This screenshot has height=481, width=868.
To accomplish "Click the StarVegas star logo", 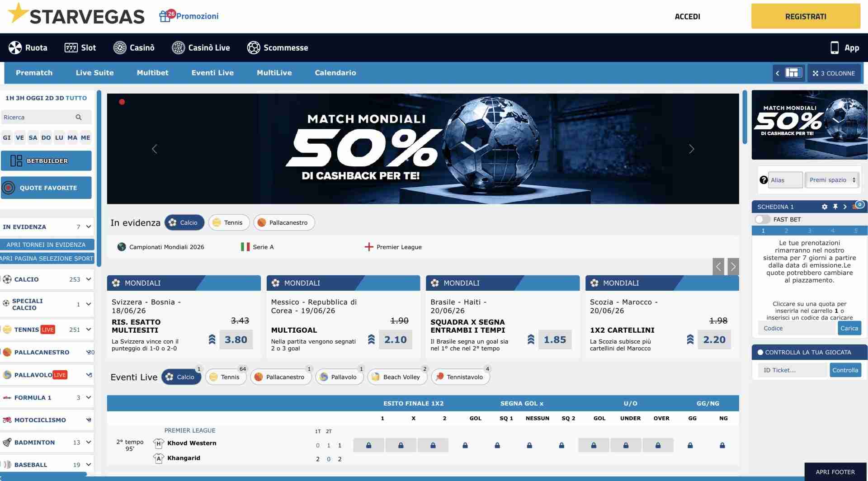I will click(19, 13).
